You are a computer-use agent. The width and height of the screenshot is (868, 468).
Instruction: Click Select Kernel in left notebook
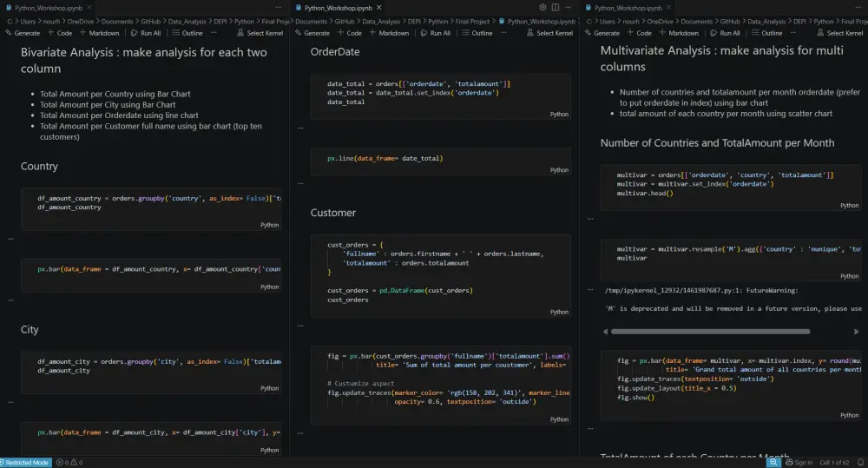coord(260,33)
